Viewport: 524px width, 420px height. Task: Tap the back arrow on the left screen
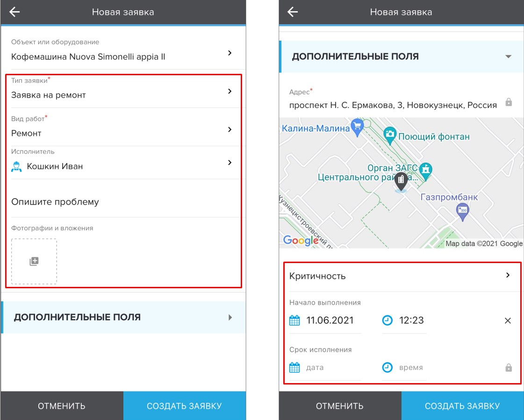click(14, 12)
